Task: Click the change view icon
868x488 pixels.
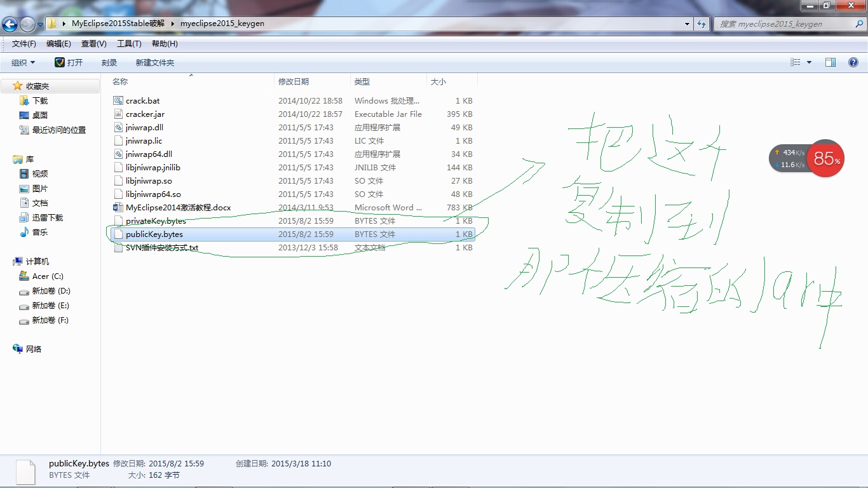Action: [x=796, y=62]
